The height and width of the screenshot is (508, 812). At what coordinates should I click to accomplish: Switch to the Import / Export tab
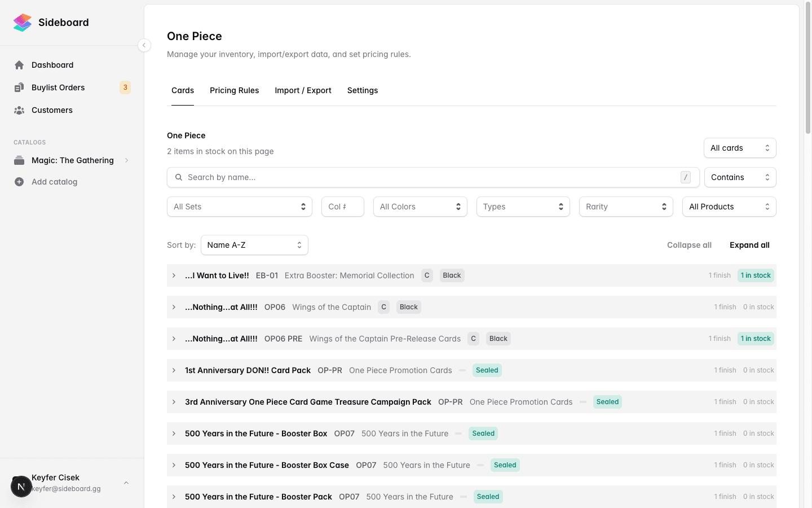click(x=303, y=90)
